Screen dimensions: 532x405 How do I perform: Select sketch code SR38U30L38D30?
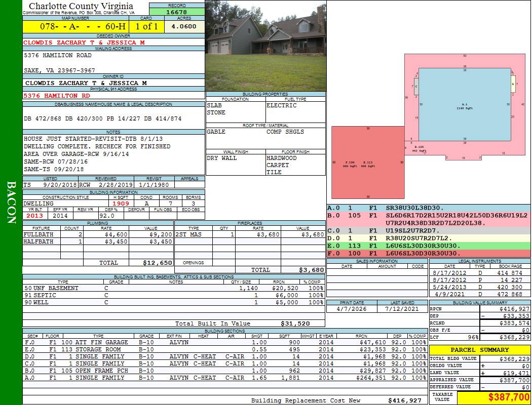(415, 208)
